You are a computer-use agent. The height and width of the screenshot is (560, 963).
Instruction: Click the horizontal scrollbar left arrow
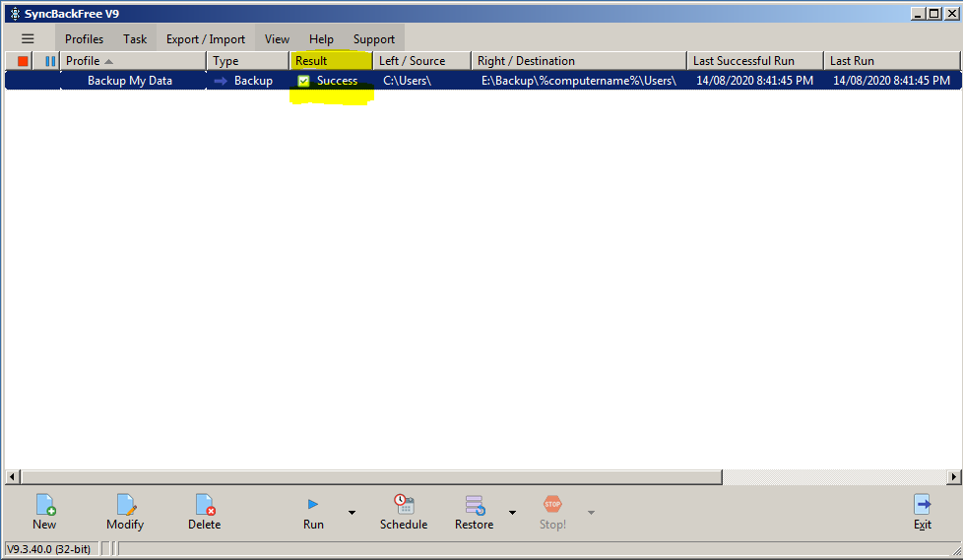[x=12, y=476]
